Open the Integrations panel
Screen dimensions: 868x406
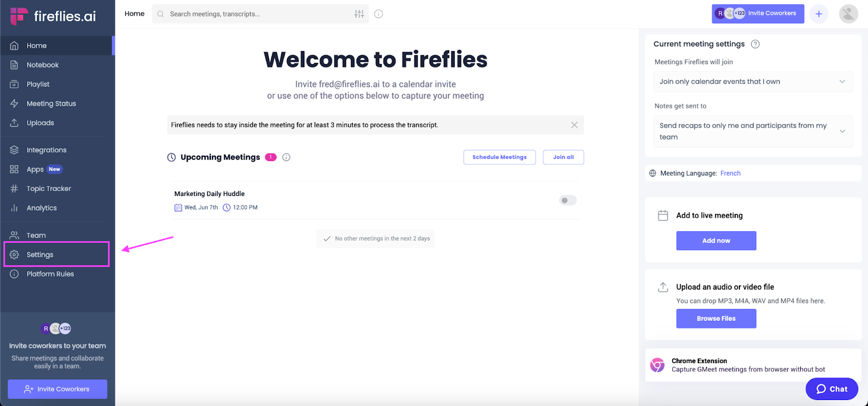46,150
